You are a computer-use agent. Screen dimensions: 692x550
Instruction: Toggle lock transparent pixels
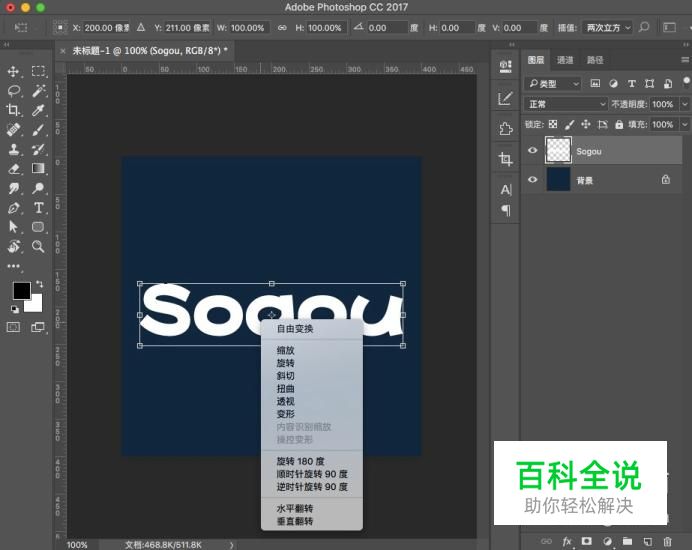pyautogui.click(x=553, y=124)
